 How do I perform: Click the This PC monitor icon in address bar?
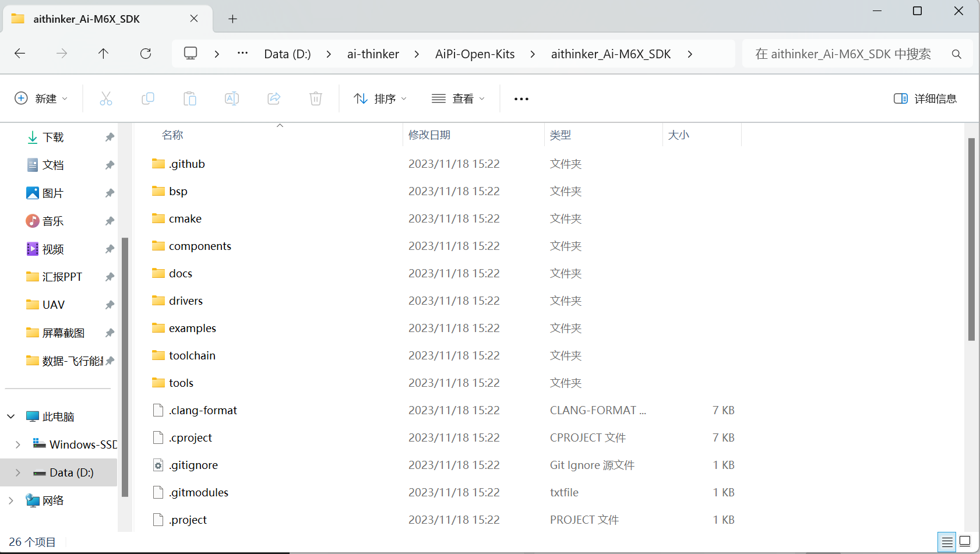coord(191,54)
